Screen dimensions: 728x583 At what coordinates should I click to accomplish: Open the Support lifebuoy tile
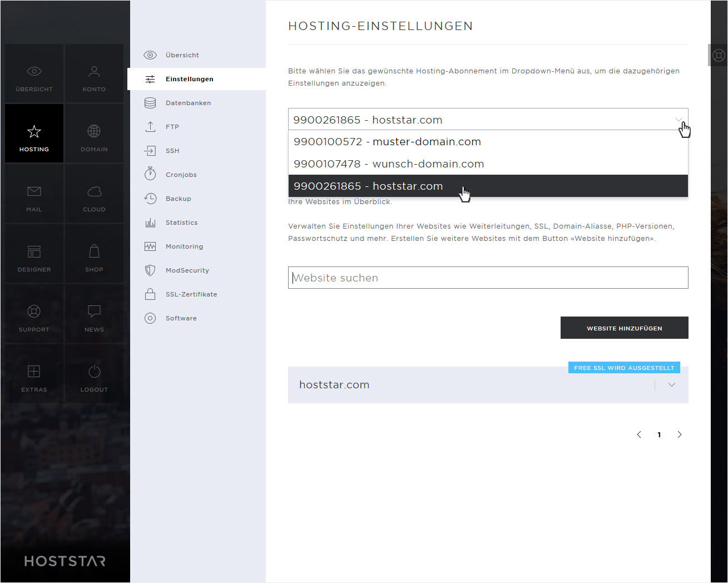click(34, 314)
